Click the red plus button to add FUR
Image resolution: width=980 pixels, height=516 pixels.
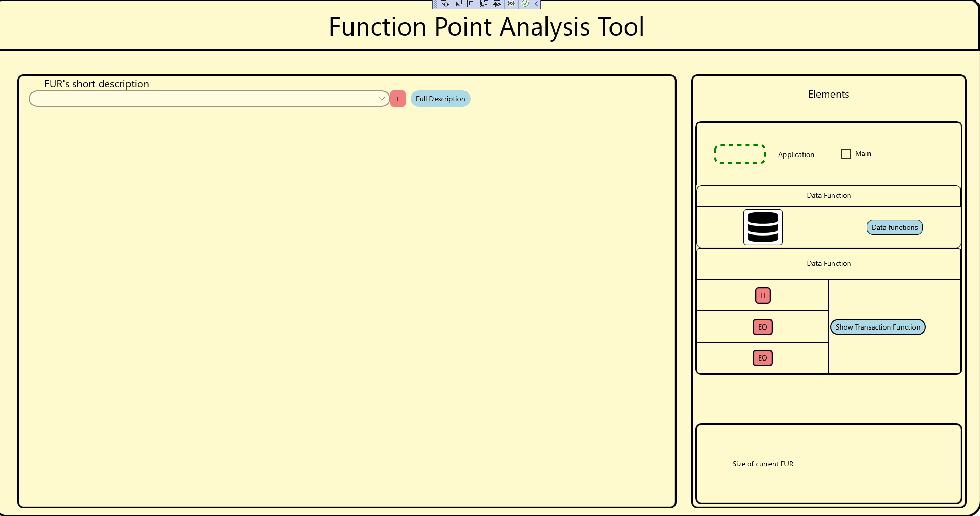(x=398, y=99)
